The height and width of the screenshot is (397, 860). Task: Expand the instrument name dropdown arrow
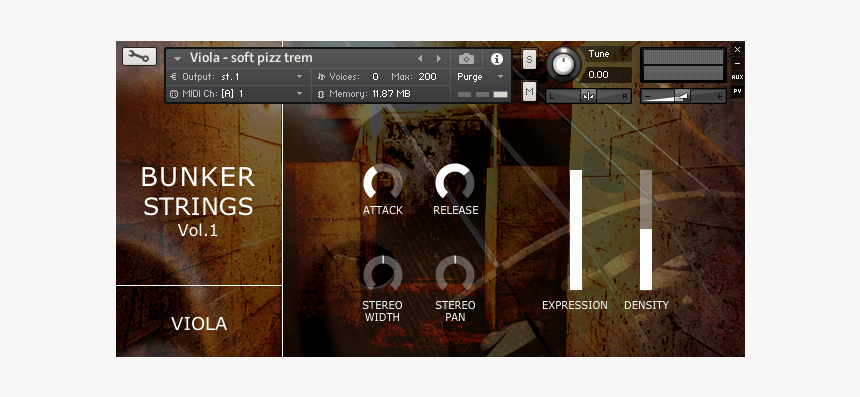(x=177, y=59)
